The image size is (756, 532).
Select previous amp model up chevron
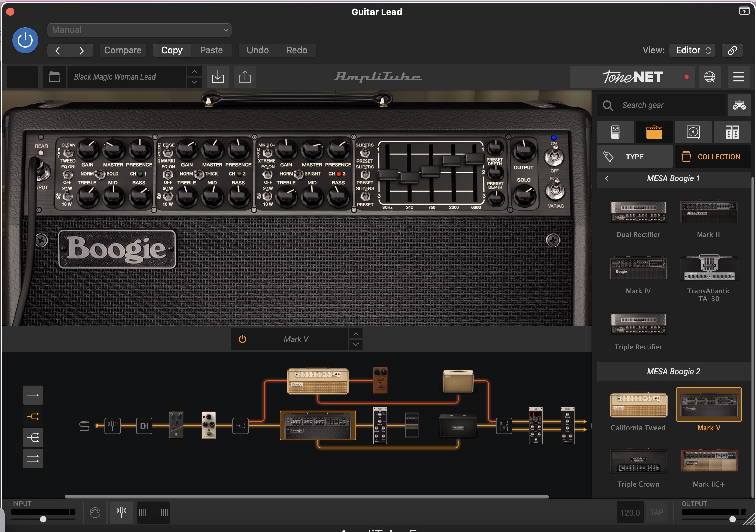click(x=356, y=334)
